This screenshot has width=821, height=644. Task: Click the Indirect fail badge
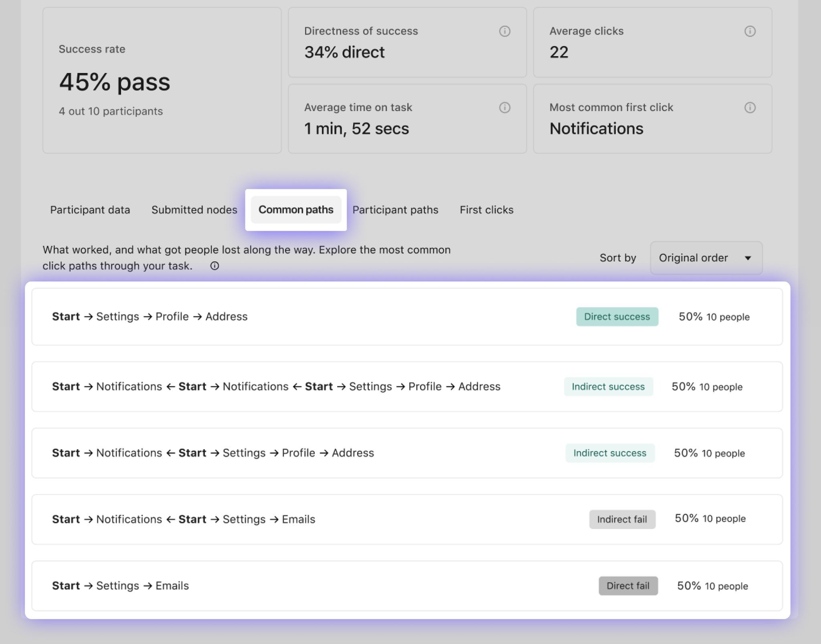pos(622,519)
